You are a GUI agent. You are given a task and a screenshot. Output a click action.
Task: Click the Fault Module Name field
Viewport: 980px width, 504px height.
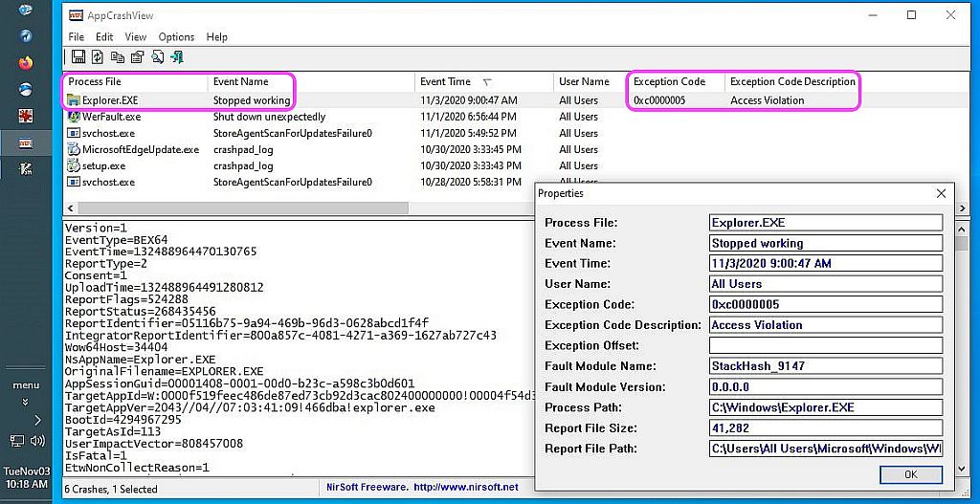pyautogui.click(x=826, y=366)
